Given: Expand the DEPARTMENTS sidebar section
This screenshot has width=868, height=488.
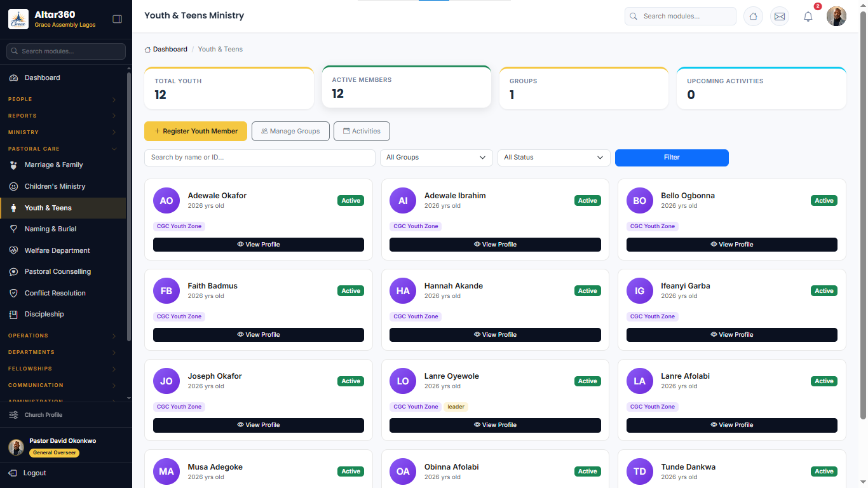Looking at the screenshot, I should (x=62, y=352).
